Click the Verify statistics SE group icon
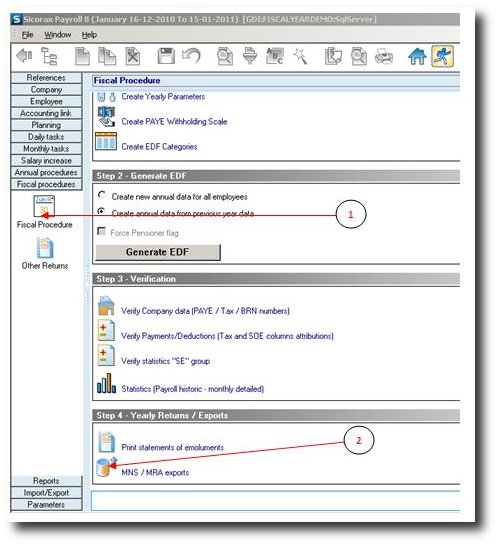 click(x=106, y=355)
